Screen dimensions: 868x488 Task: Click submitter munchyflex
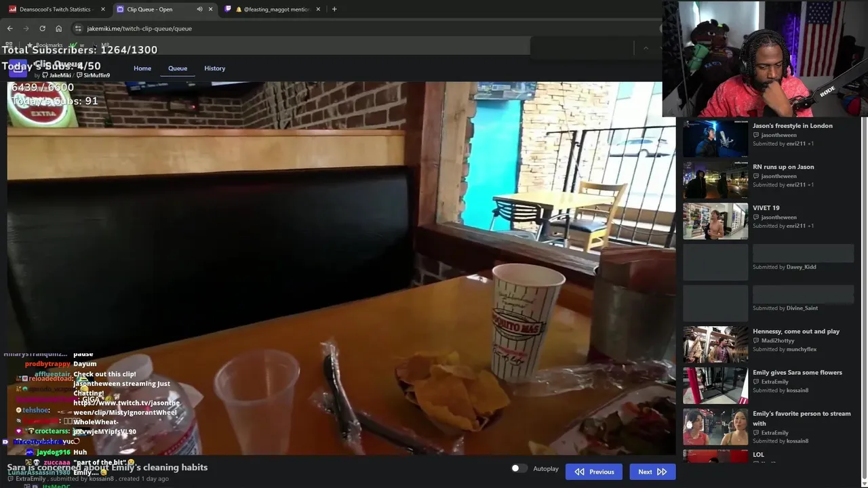click(x=802, y=350)
